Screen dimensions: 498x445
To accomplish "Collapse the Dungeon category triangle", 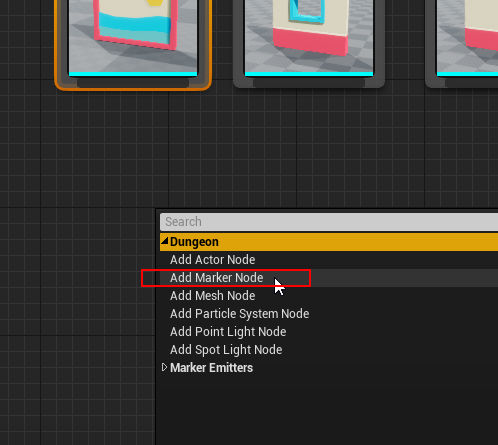I will 164,241.
